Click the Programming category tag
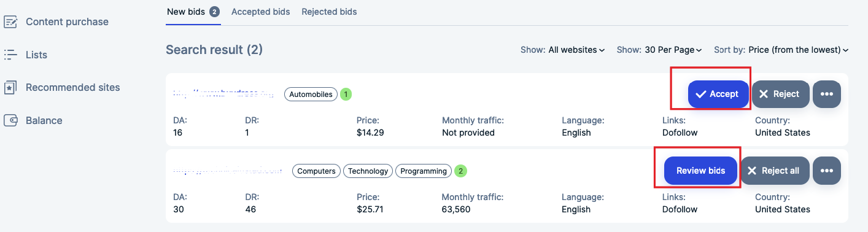Viewport: 868px width, 232px height. tap(424, 171)
